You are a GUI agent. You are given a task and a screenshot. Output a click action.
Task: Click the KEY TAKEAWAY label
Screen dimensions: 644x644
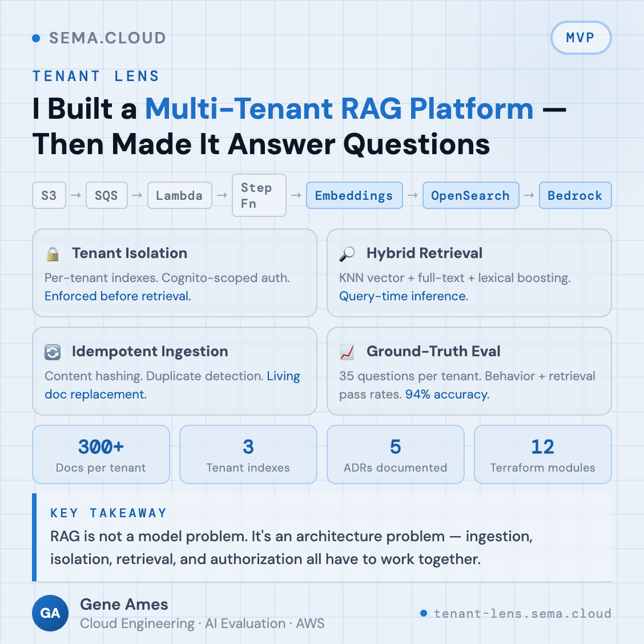click(108, 513)
